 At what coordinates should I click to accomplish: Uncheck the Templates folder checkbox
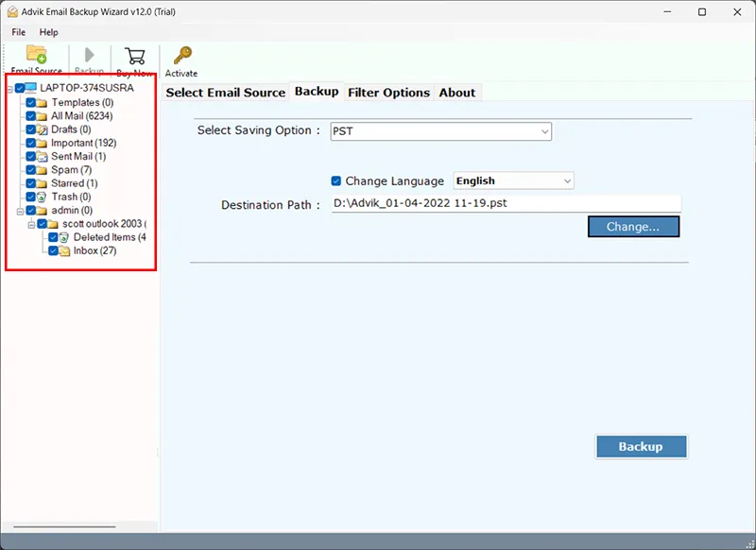tap(31, 103)
